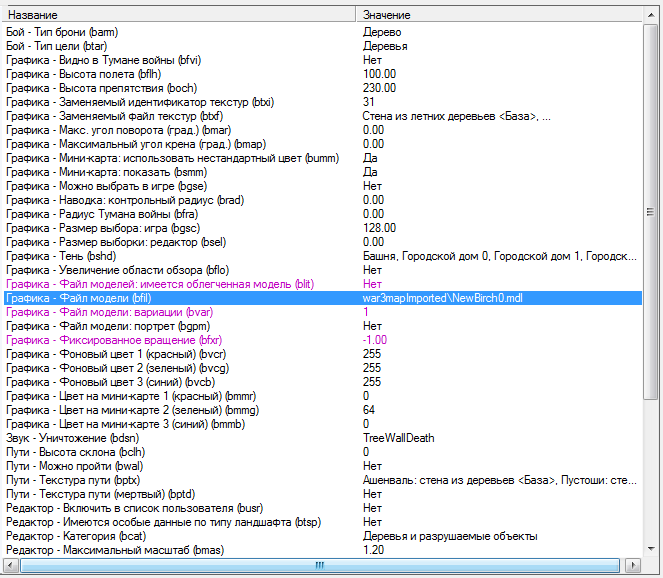The height and width of the screenshot is (578, 663).
Task: Select row Включить в список пользователя (busr)
Action: [323, 508]
